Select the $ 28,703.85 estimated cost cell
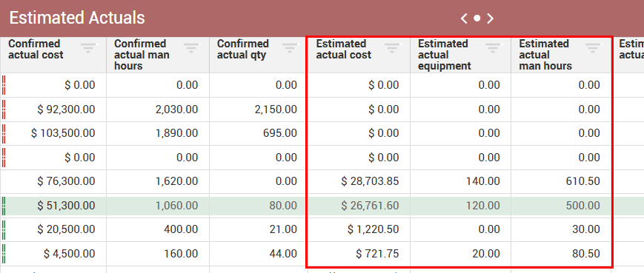This screenshot has width=644, height=273. (x=359, y=181)
